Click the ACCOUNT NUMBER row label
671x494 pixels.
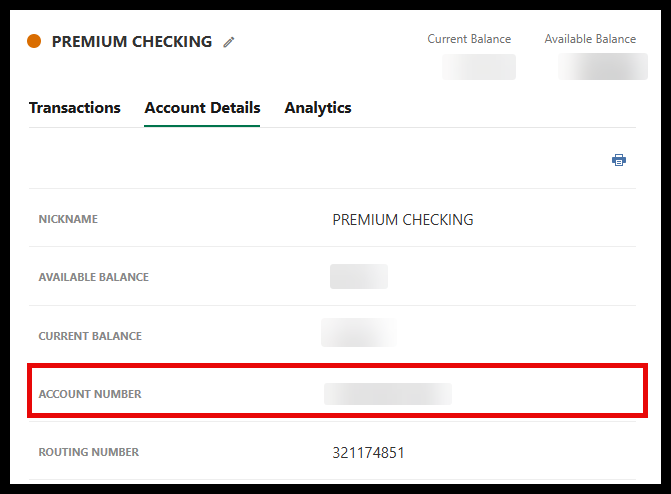click(x=90, y=394)
